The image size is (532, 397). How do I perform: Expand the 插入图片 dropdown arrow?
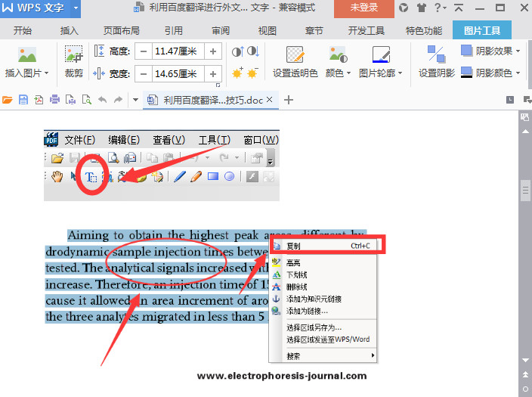[47, 73]
